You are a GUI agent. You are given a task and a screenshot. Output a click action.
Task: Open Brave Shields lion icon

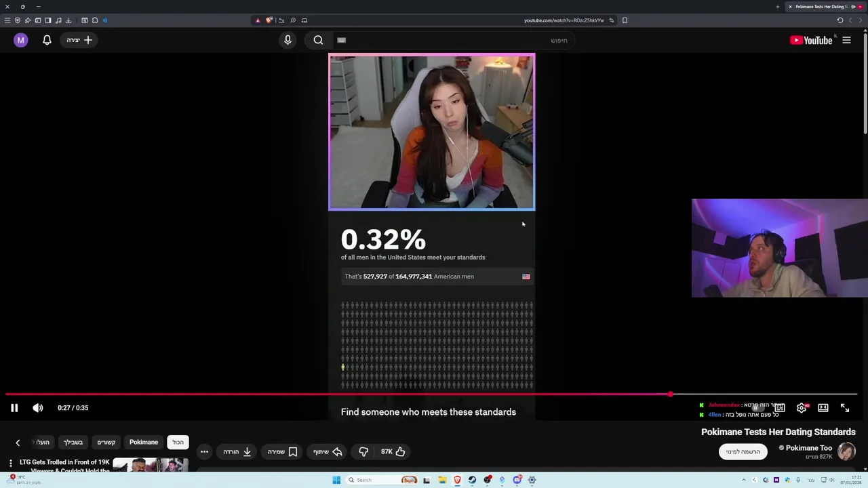[269, 20]
